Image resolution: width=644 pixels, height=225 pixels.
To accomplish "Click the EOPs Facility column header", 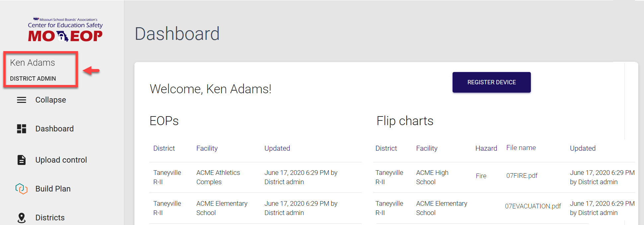I will [x=207, y=148].
